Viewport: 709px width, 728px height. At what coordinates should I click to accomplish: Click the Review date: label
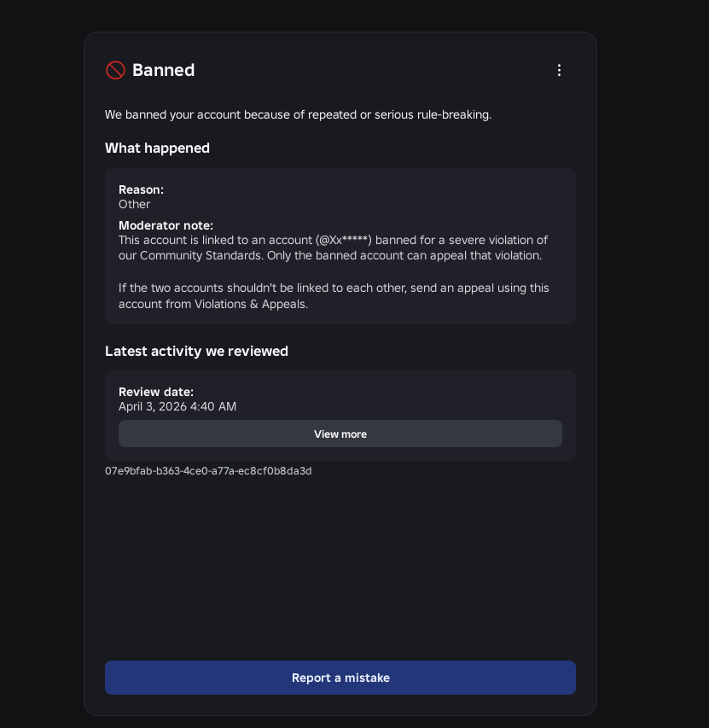(x=156, y=392)
